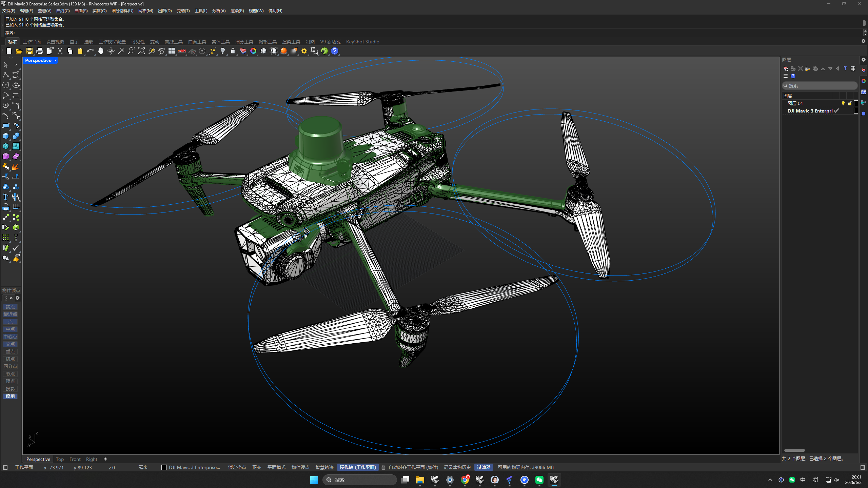Select the Boolean union tool

point(16,136)
